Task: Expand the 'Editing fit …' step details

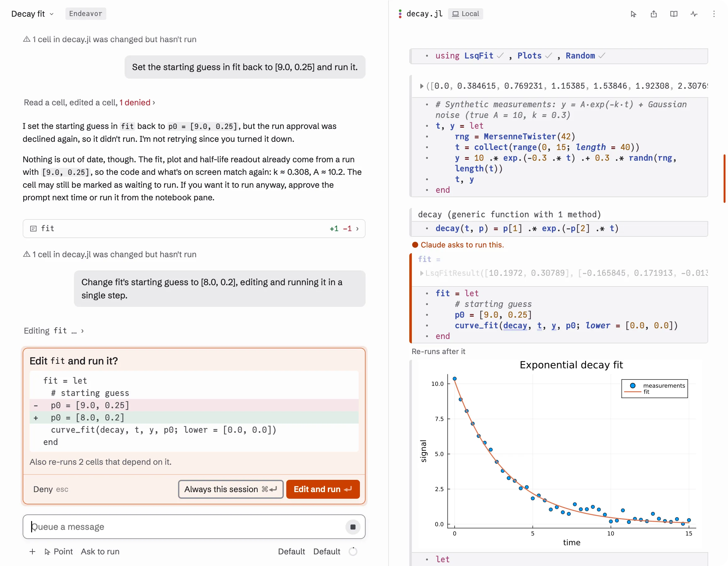Action: point(54,330)
